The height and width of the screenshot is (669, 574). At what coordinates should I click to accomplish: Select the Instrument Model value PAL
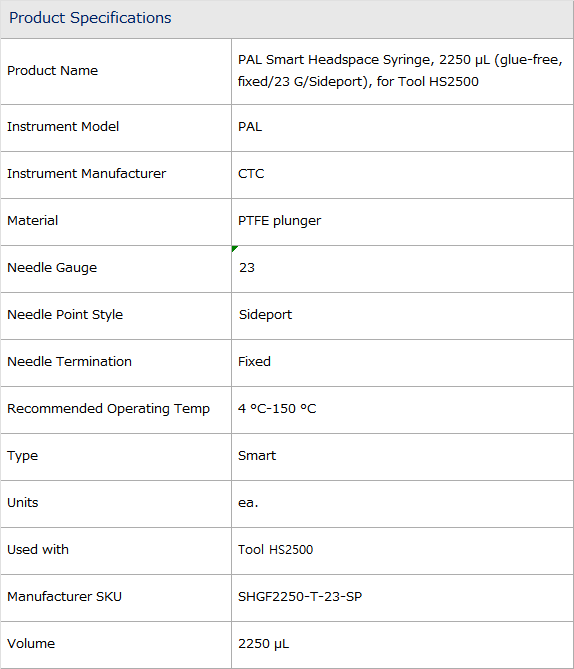(250, 127)
